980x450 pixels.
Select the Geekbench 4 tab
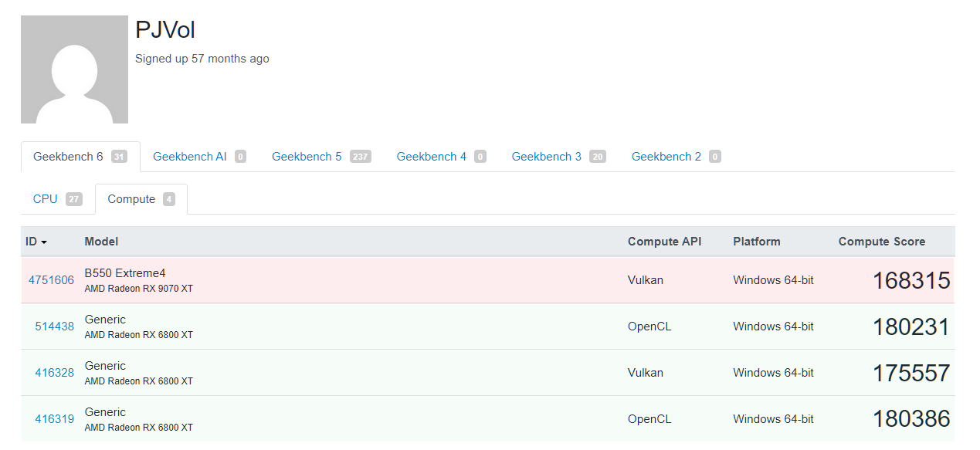(x=432, y=157)
